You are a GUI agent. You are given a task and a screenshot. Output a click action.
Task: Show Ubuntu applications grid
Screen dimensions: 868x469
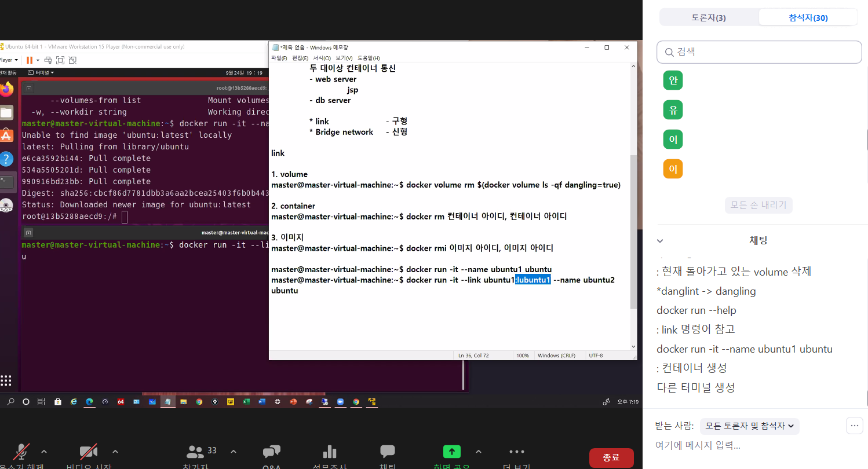pyautogui.click(x=6, y=380)
